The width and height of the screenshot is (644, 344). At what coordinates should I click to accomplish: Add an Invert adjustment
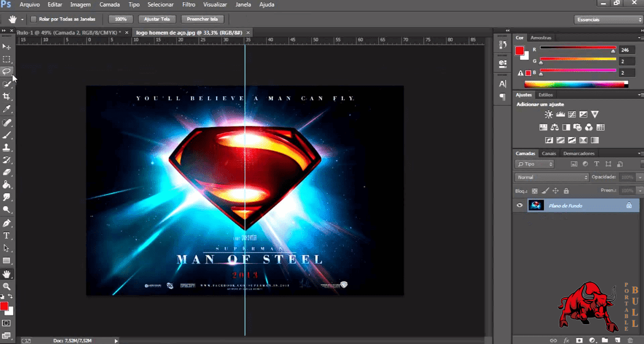pos(549,140)
